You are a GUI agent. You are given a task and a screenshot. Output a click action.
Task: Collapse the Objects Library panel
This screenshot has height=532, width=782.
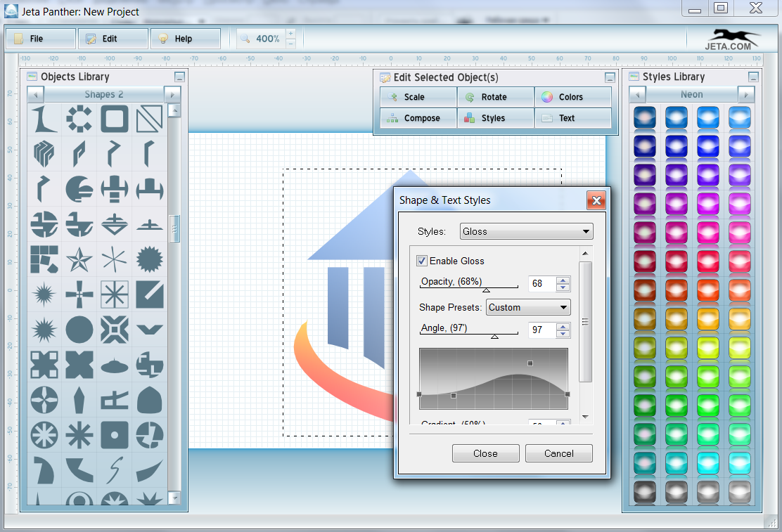coord(180,77)
